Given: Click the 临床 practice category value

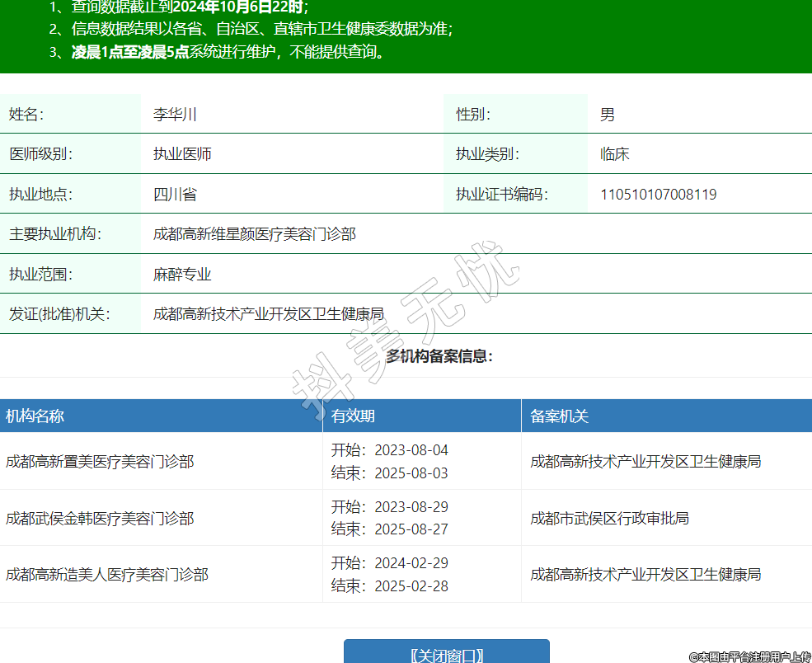Looking at the screenshot, I should [615, 154].
